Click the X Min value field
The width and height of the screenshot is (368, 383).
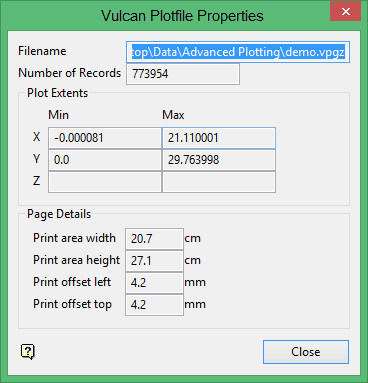click(105, 138)
